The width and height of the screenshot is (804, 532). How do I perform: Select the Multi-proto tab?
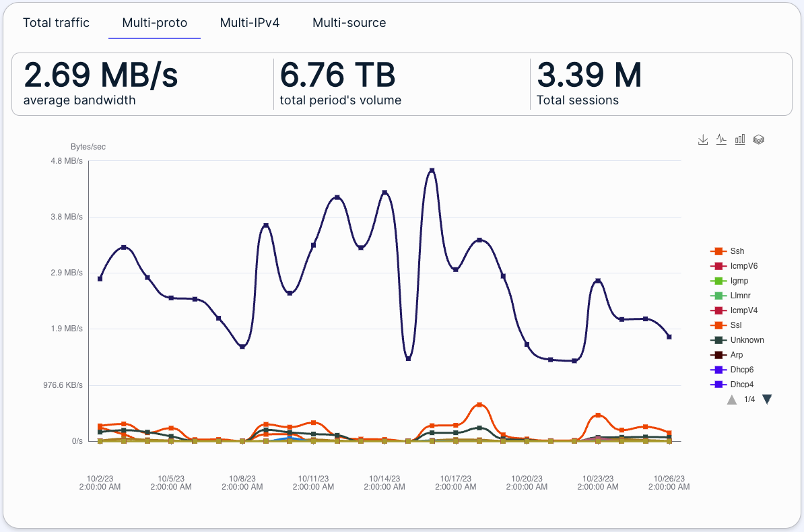[x=154, y=23]
